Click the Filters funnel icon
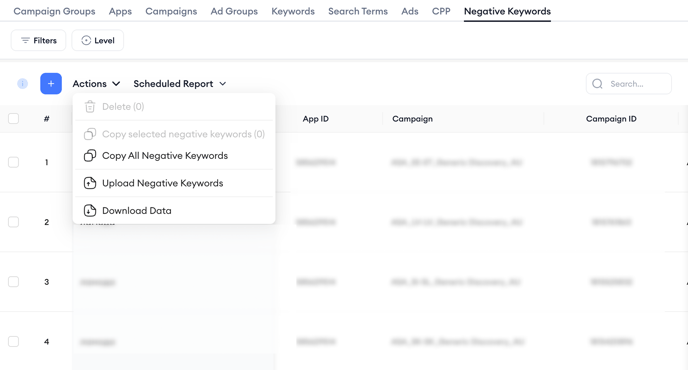This screenshot has width=688, height=370. pos(25,40)
